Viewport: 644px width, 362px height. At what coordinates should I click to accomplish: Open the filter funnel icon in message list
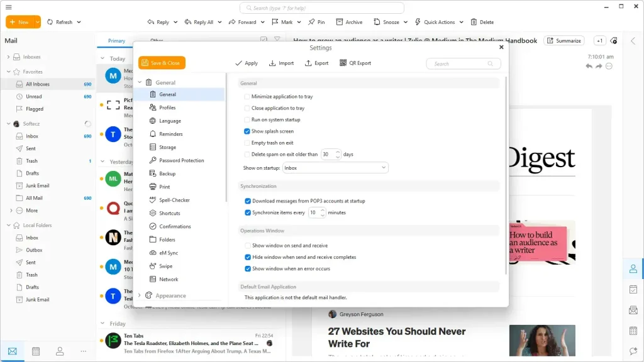(277, 40)
